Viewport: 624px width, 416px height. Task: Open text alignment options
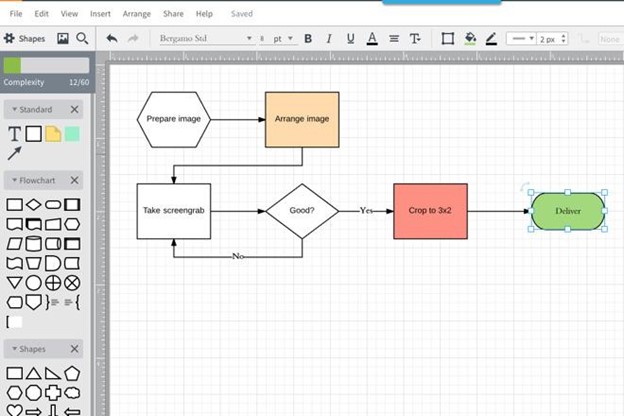click(x=394, y=39)
